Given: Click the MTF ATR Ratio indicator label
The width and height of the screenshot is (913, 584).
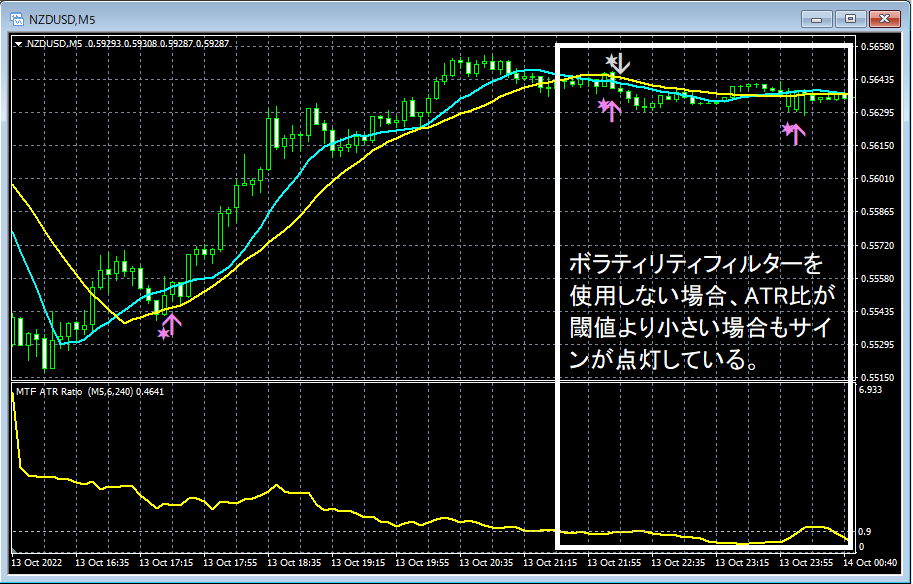Looking at the screenshot, I should click(x=90, y=392).
